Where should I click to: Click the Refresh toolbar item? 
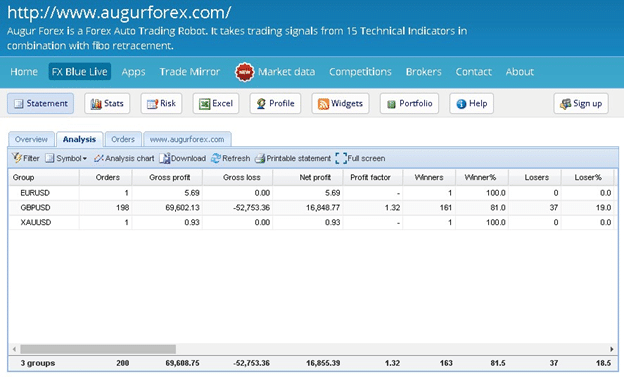230,158
